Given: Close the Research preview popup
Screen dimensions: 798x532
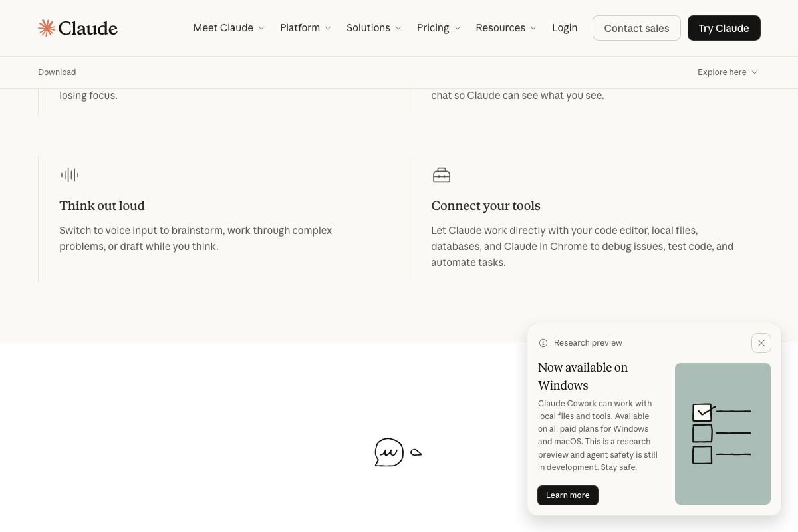Looking at the screenshot, I should tap(761, 343).
